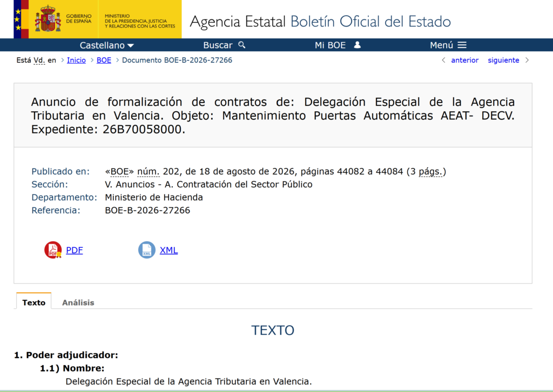Expand the Castellano language dropdown

106,45
